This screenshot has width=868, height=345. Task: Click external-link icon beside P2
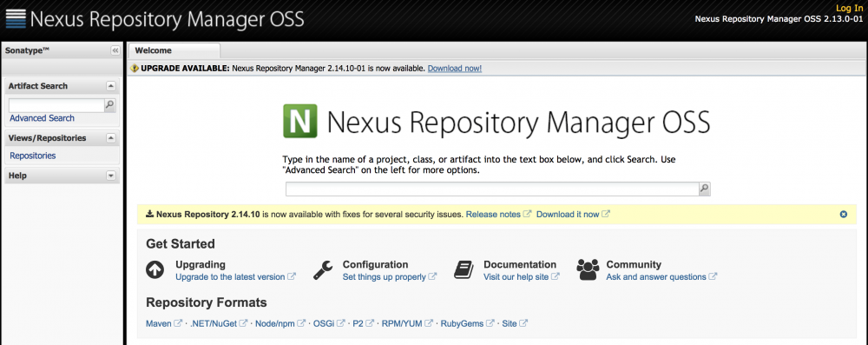point(370,323)
